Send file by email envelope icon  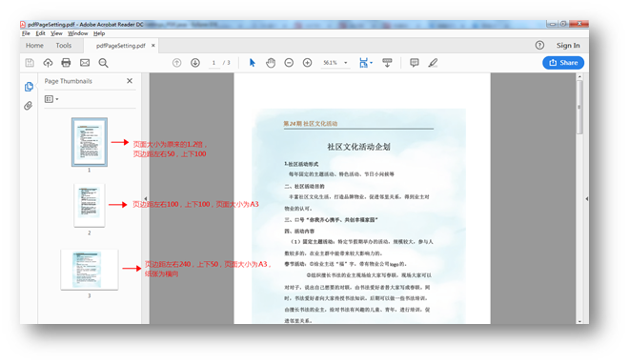click(x=85, y=63)
